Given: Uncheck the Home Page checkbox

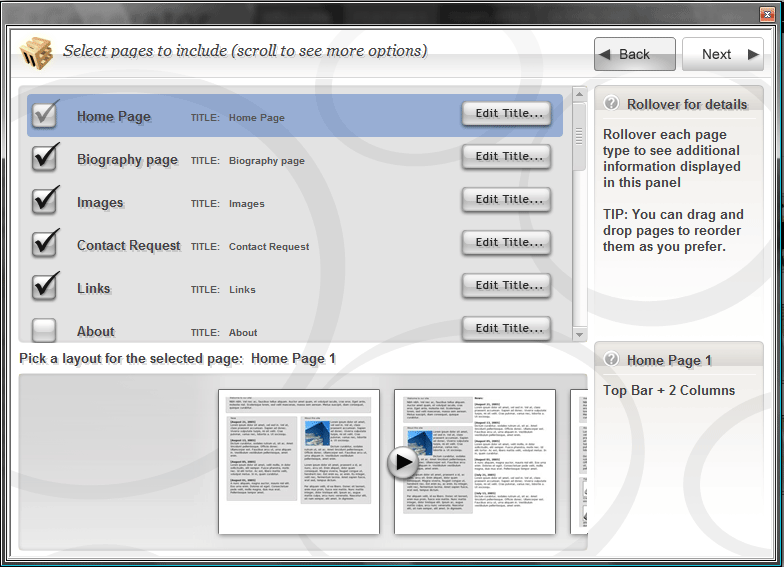Looking at the screenshot, I should point(44,116).
